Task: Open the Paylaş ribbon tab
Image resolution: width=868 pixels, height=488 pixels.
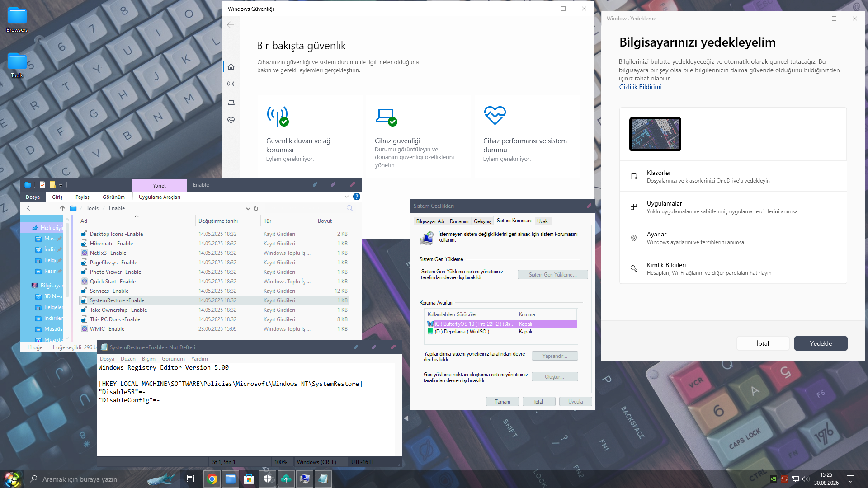Action: pyautogui.click(x=82, y=197)
